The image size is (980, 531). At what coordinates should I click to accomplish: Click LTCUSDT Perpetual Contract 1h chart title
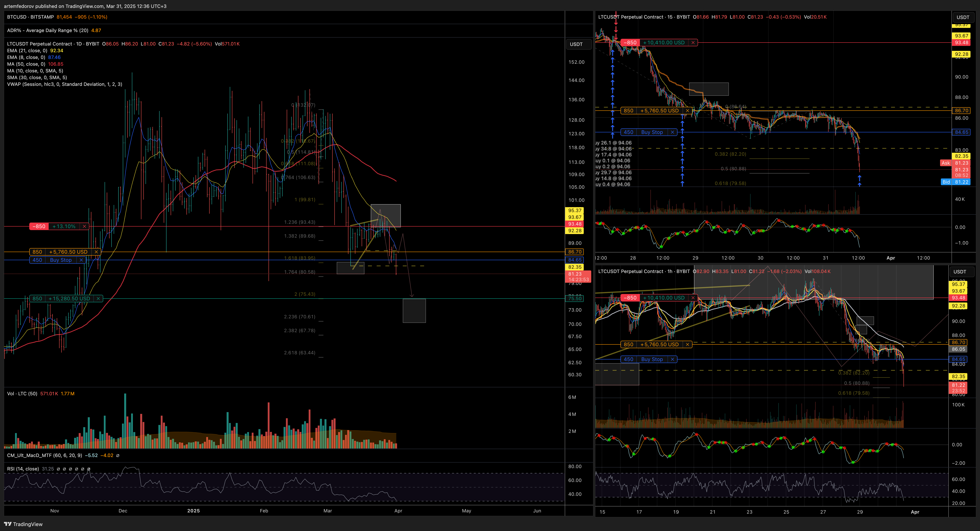coord(644,271)
